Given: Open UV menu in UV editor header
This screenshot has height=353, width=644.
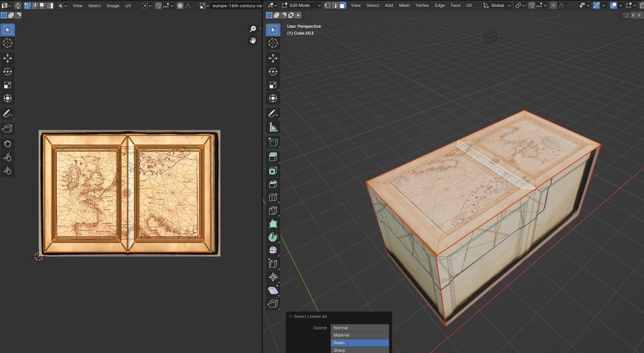Looking at the screenshot, I should click(128, 6).
